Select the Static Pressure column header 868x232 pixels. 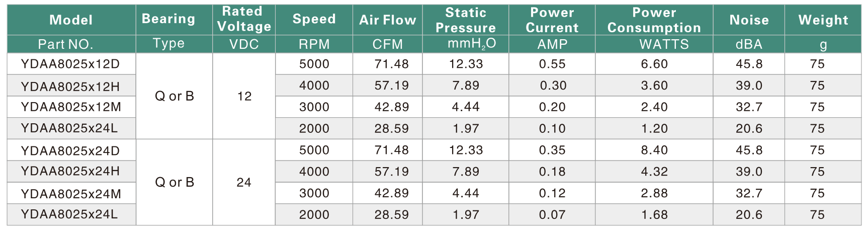tap(465, 20)
